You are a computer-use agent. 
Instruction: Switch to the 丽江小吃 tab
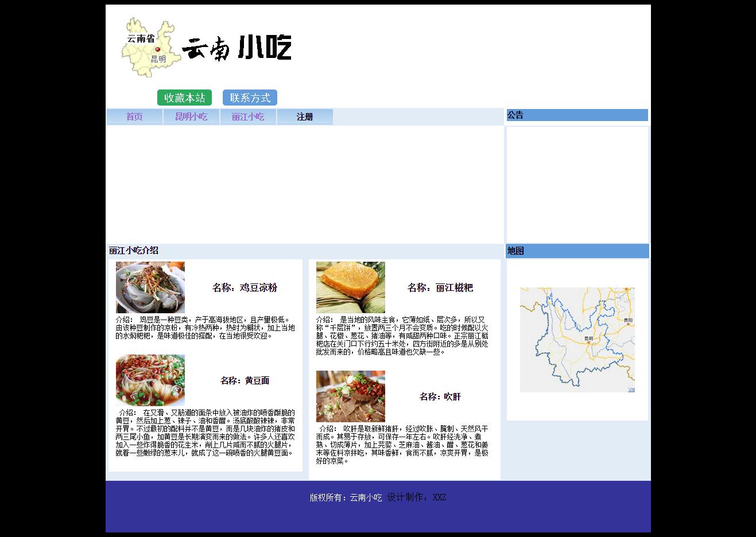248,117
